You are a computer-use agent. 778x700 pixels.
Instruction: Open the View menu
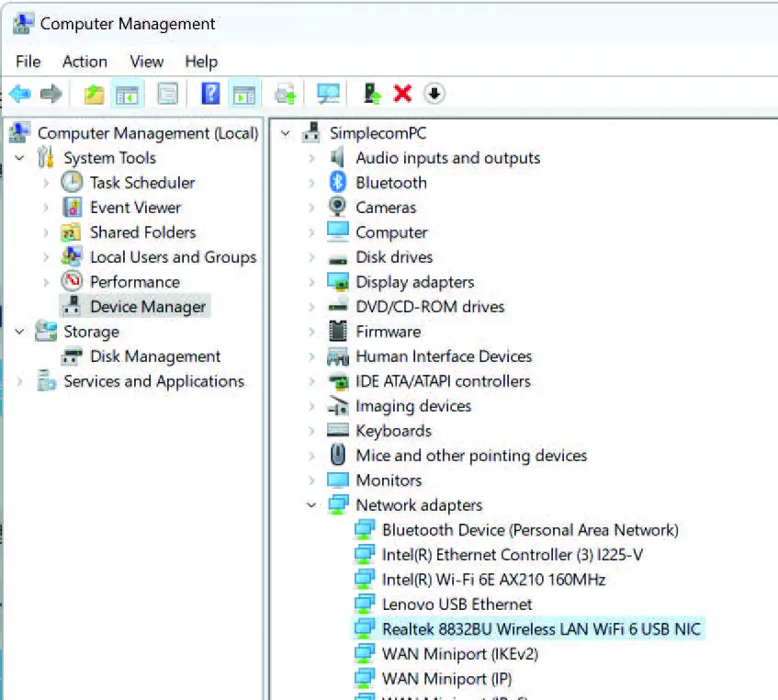[x=146, y=62]
